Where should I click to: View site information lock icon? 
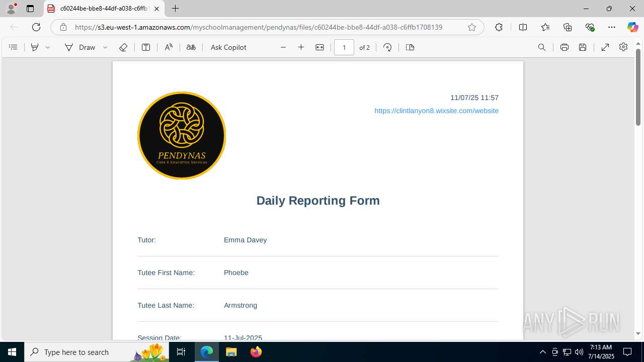pos(63,27)
